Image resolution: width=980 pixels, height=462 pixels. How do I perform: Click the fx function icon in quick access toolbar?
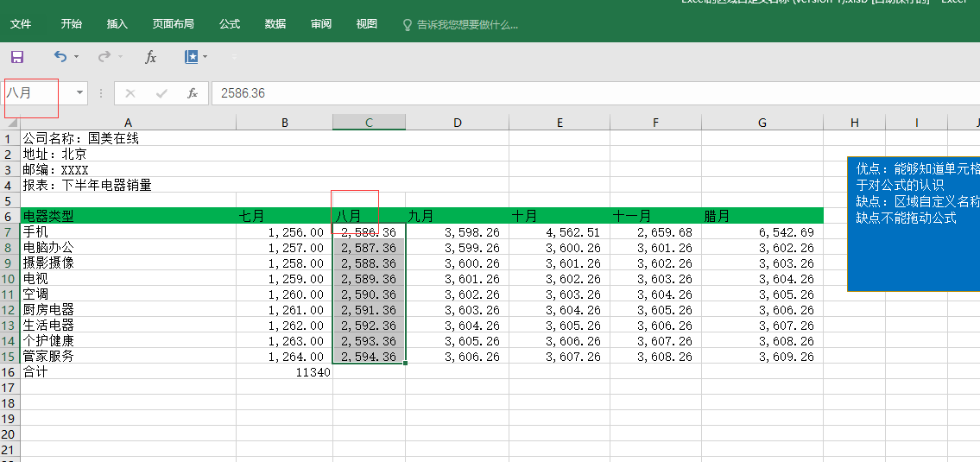[150, 58]
